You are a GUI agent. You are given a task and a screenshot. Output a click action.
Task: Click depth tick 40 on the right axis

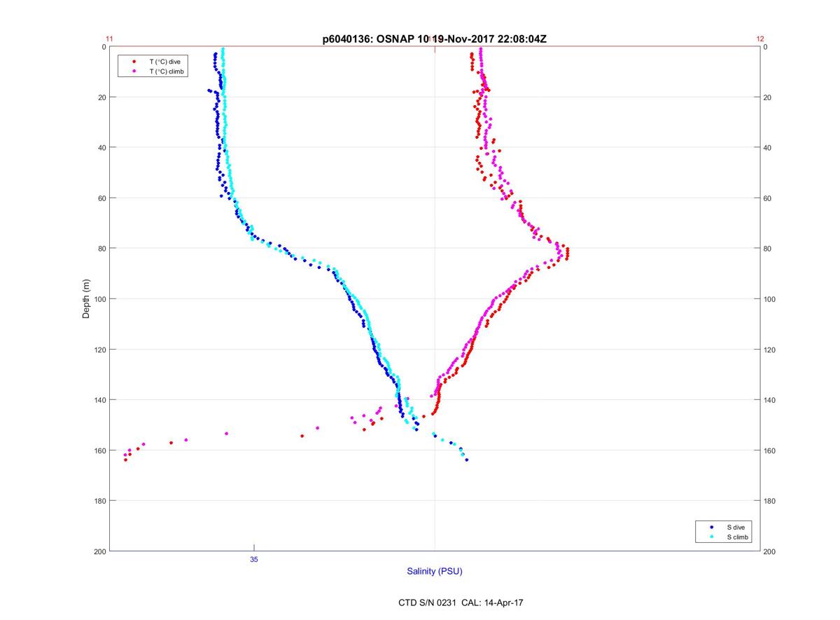768,148
